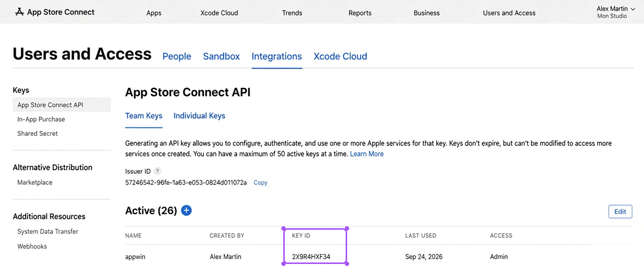
Task: Click the Admin access value
Action: click(x=499, y=257)
